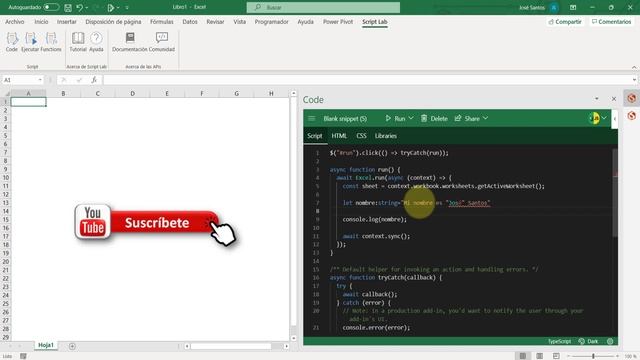Open the Comunidad chat icon
Image resolution: width=640 pixels, height=360 pixels.
pos(162,42)
